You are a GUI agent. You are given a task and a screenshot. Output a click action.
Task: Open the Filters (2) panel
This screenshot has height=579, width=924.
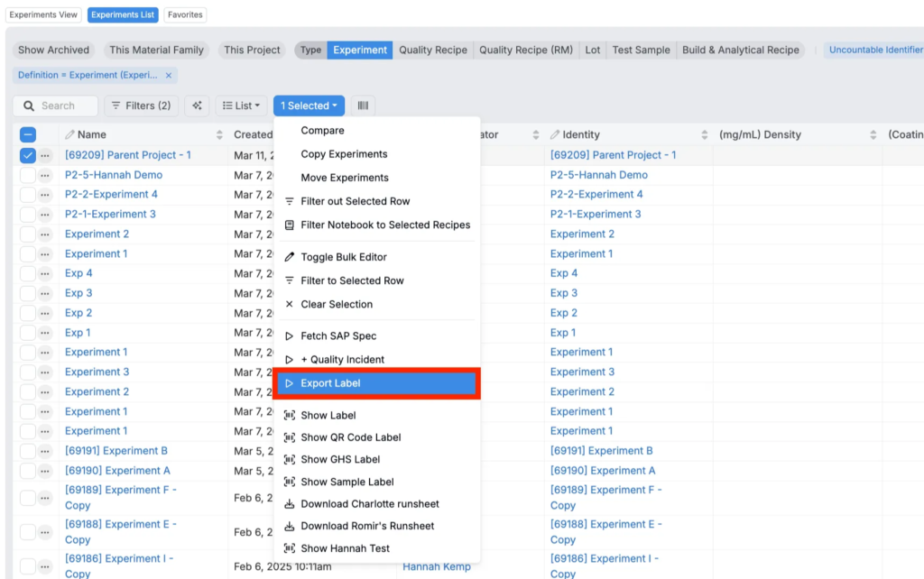pyautogui.click(x=142, y=106)
